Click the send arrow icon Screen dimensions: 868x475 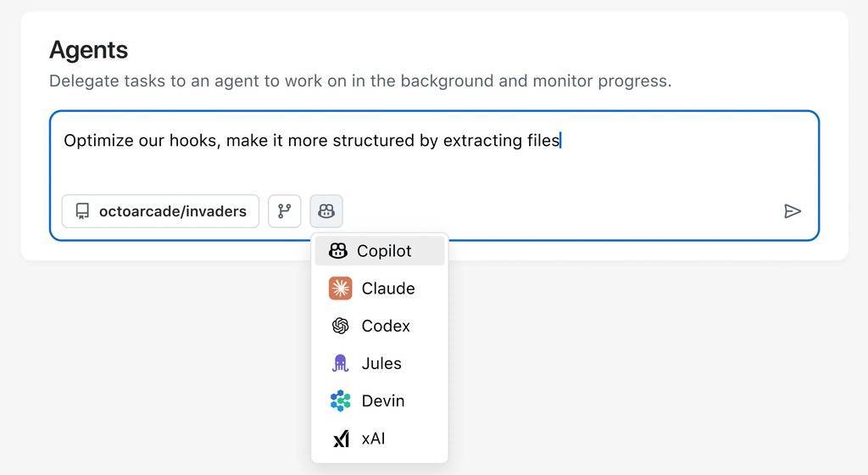tap(793, 211)
